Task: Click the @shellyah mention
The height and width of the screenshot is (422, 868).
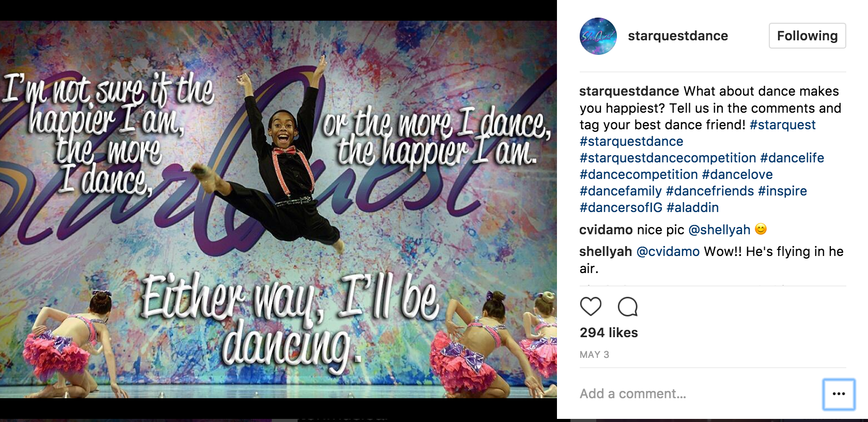Action: (x=719, y=230)
